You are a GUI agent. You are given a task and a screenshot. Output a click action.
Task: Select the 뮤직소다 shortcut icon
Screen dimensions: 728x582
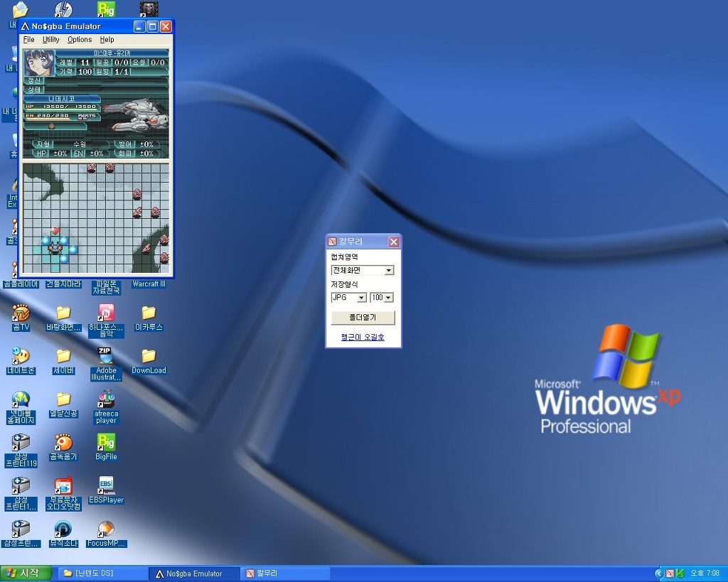coord(63,529)
